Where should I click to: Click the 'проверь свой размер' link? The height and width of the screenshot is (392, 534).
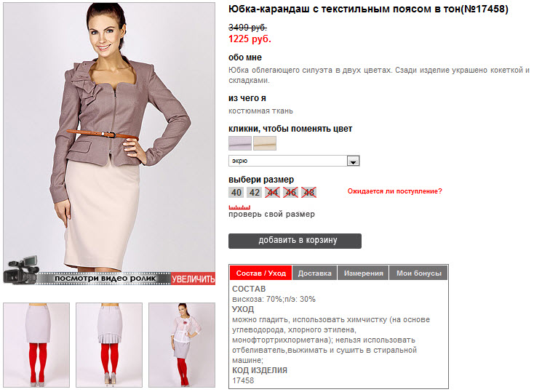click(x=271, y=215)
